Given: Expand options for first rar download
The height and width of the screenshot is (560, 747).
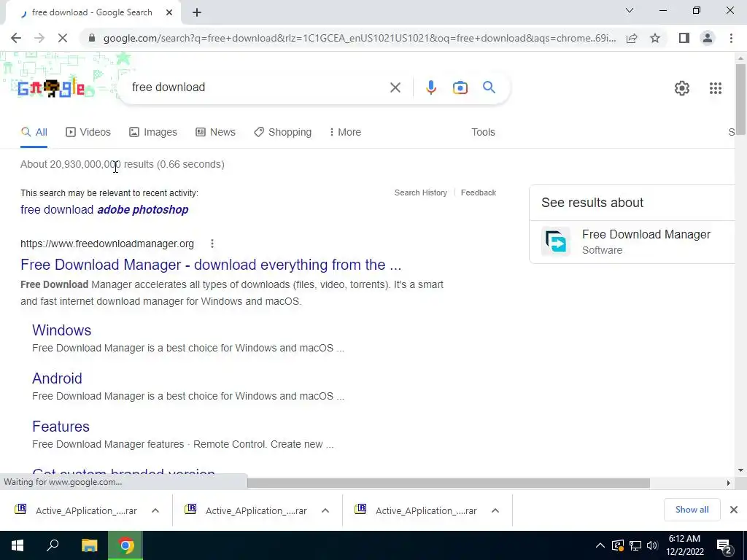Looking at the screenshot, I should coord(155,510).
